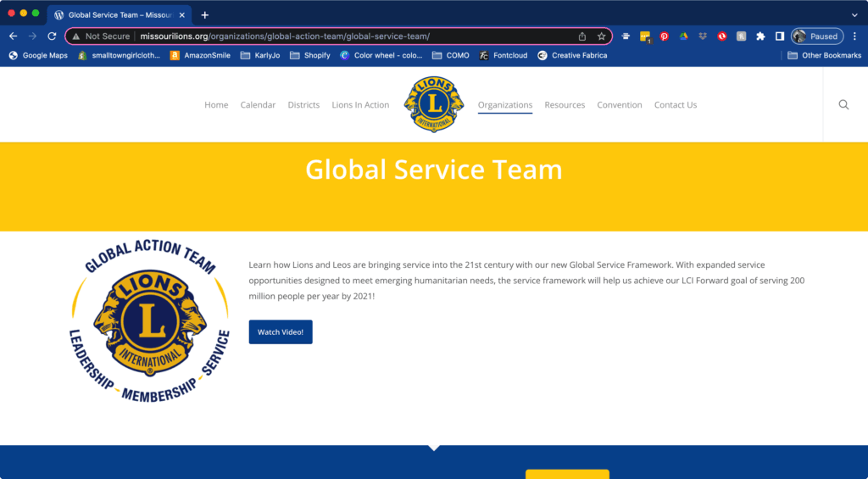This screenshot has height=479, width=868.
Task: Open the Color wheel bookmark
Action: 380,56
